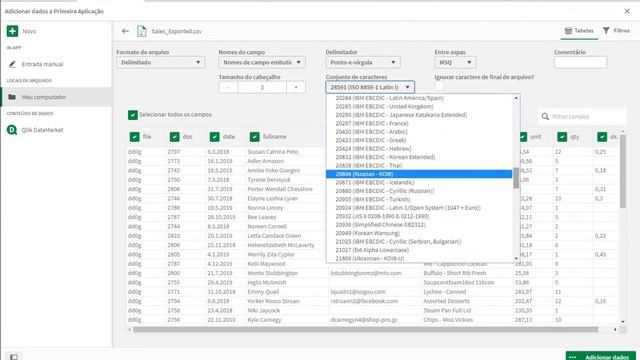The height and width of the screenshot is (360, 640).
Task: Click cell Siusan Catrina Peto
Action: (273, 152)
